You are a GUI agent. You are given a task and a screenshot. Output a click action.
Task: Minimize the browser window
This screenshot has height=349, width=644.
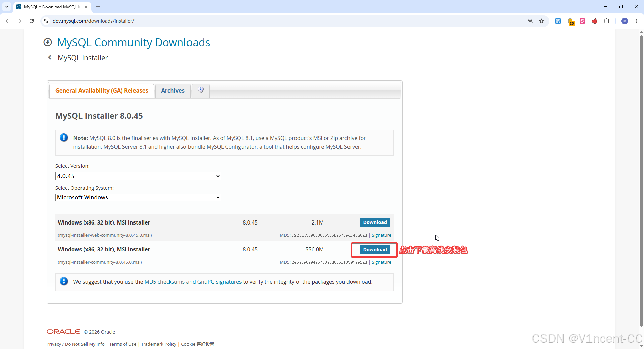pos(605,7)
